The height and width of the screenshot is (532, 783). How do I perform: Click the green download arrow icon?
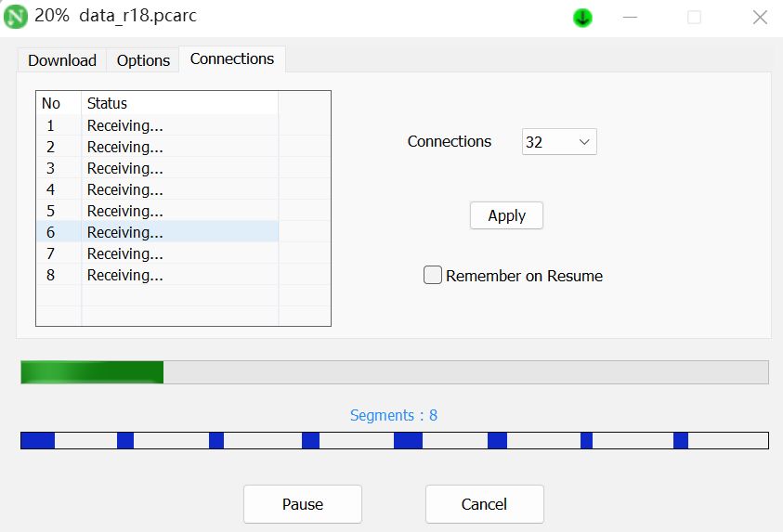582,18
